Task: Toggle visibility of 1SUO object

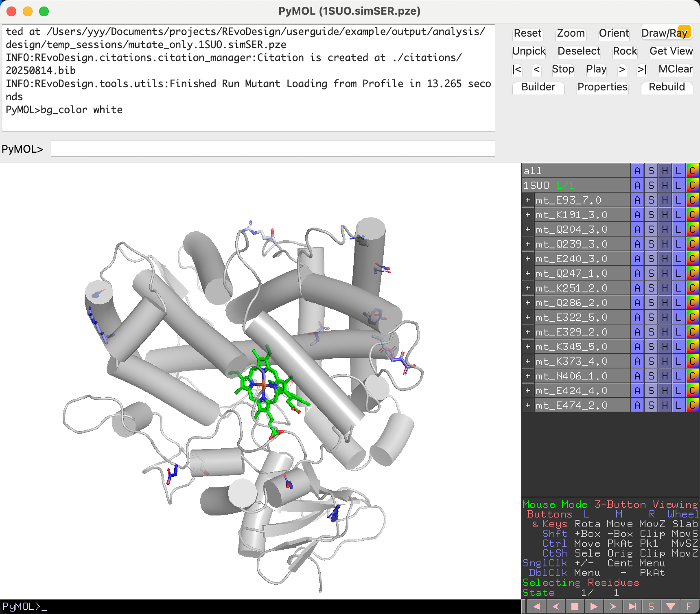Action: pos(575,185)
